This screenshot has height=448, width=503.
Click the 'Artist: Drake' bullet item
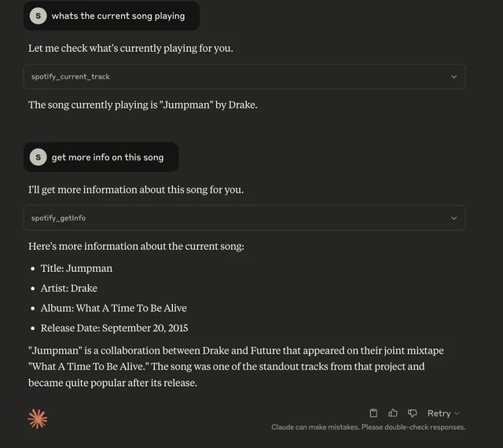pyautogui.click(x=69, y=288)
